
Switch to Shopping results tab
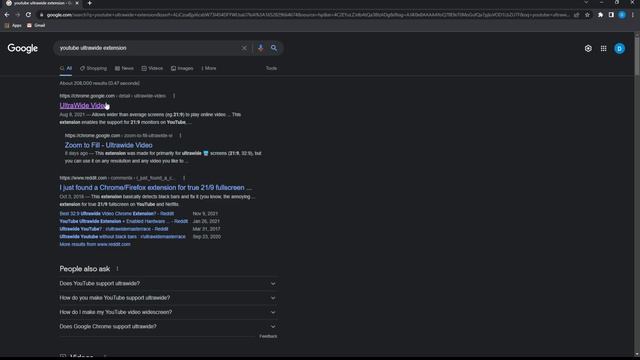93,68
